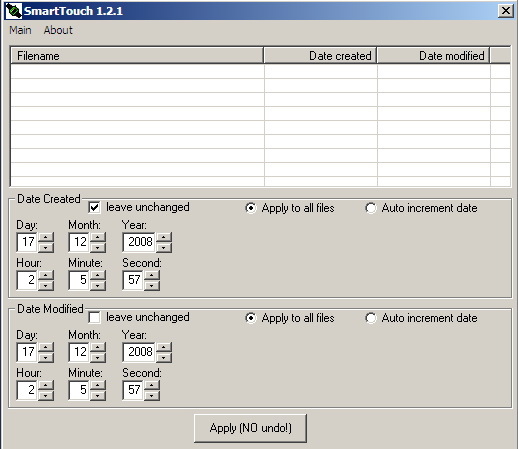Viewport: 518px width, 449px height.
Task: Click the Second field in Date Created
Action: [x=133, y=280]
